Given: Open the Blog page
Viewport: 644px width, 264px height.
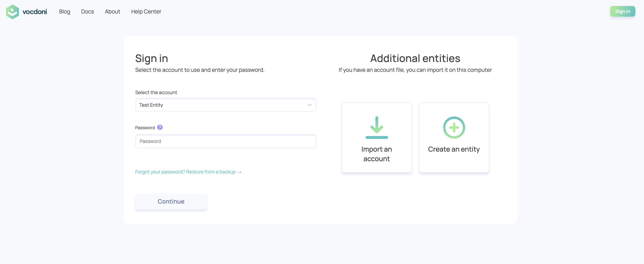Looking at the screenshot, I should tap(65, 11).
